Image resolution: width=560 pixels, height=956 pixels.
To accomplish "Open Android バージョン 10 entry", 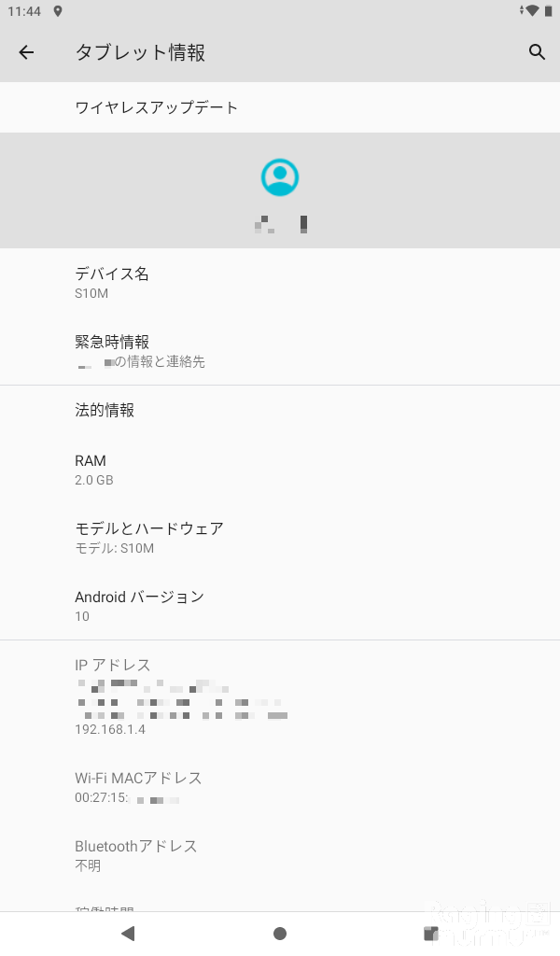I will (280, 605).
